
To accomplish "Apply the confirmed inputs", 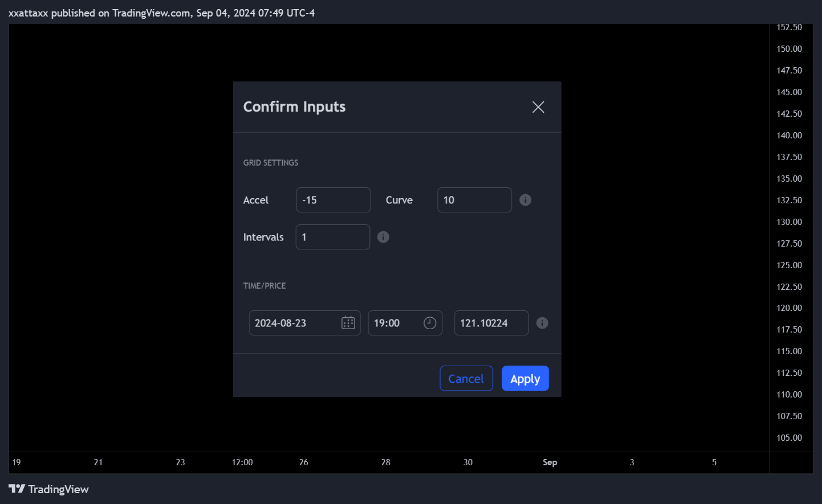I will pyautogui.click(x=525, y=378).
